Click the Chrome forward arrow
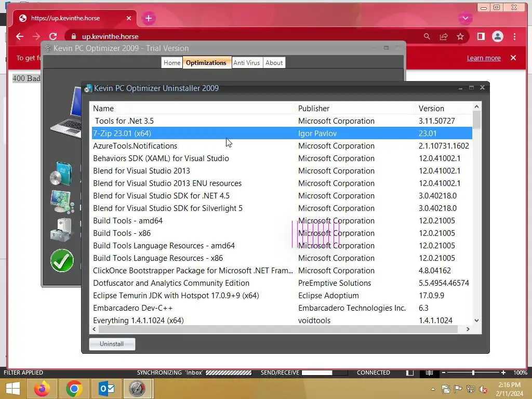The height and width of the screenshot is (399, 532). 36,36
